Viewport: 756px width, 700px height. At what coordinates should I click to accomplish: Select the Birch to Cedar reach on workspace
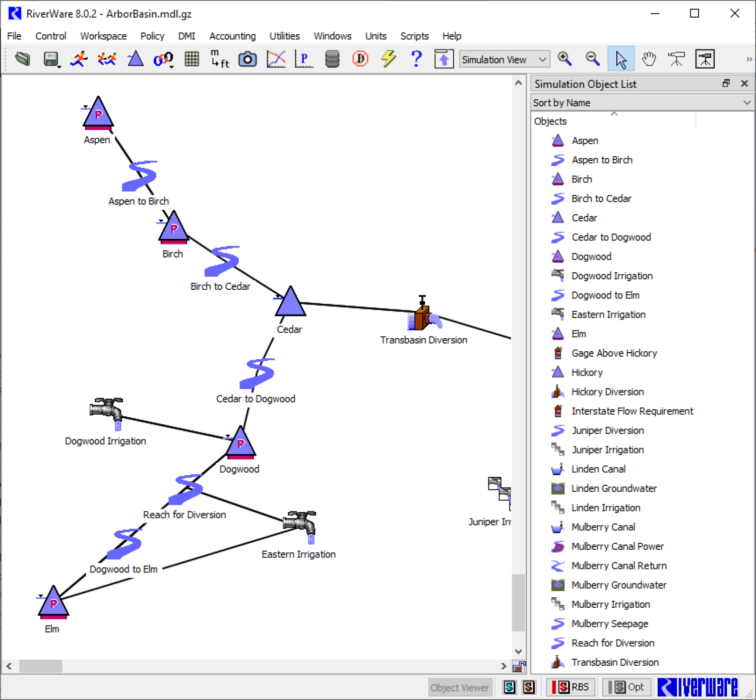pyautogui.click(x=222, y=261)
